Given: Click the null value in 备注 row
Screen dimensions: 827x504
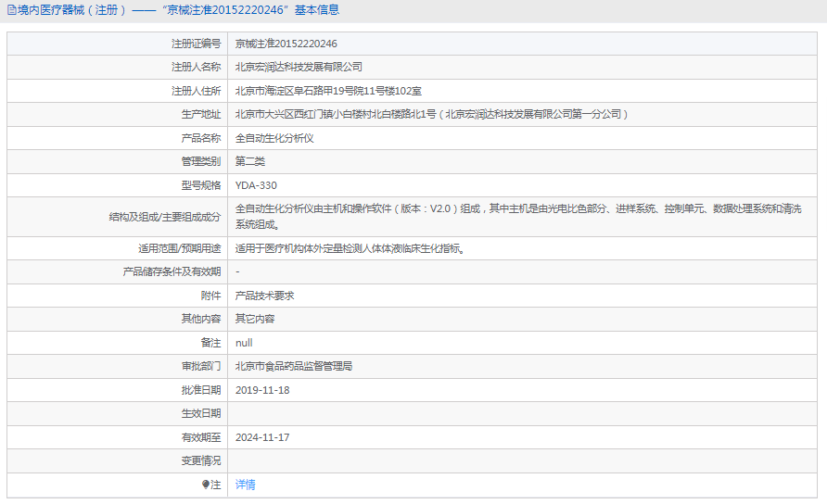Looking at the screenshot, I should pyautogui.click(x=244, y=343).
